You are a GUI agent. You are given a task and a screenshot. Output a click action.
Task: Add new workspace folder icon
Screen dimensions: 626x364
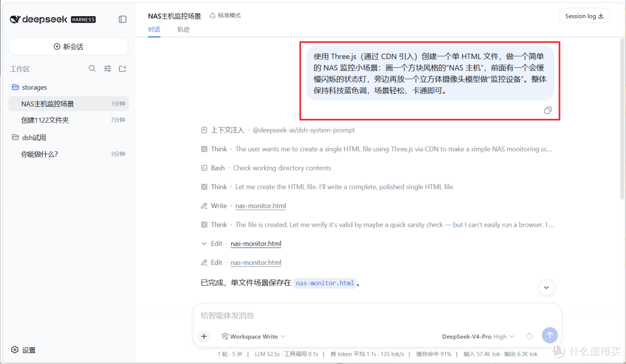(x=122, y=68)
